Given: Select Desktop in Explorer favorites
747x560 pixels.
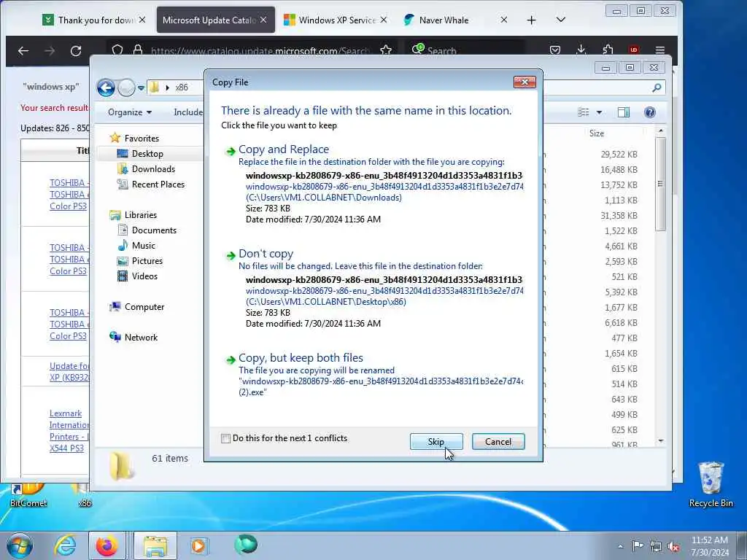Looking at the screenshot, I should (147, 154).
